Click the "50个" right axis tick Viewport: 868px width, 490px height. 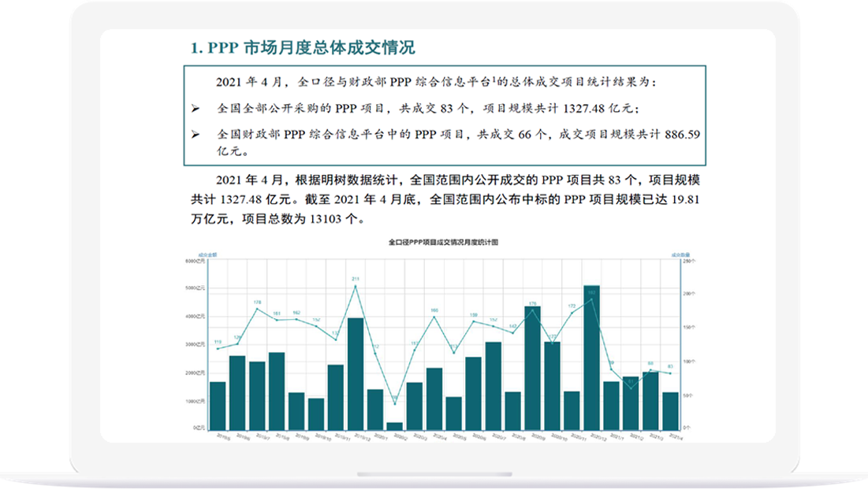point(687,395)
